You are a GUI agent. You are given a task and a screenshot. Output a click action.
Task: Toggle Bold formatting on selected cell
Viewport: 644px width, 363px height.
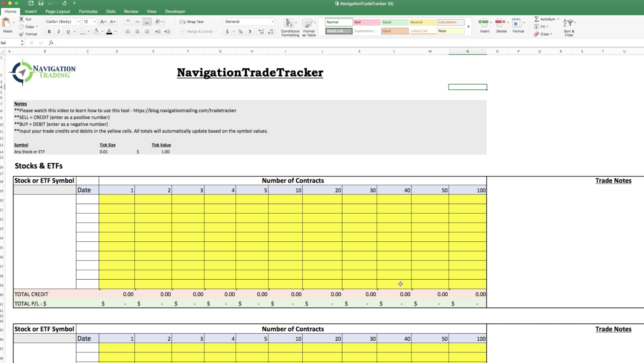49,31
